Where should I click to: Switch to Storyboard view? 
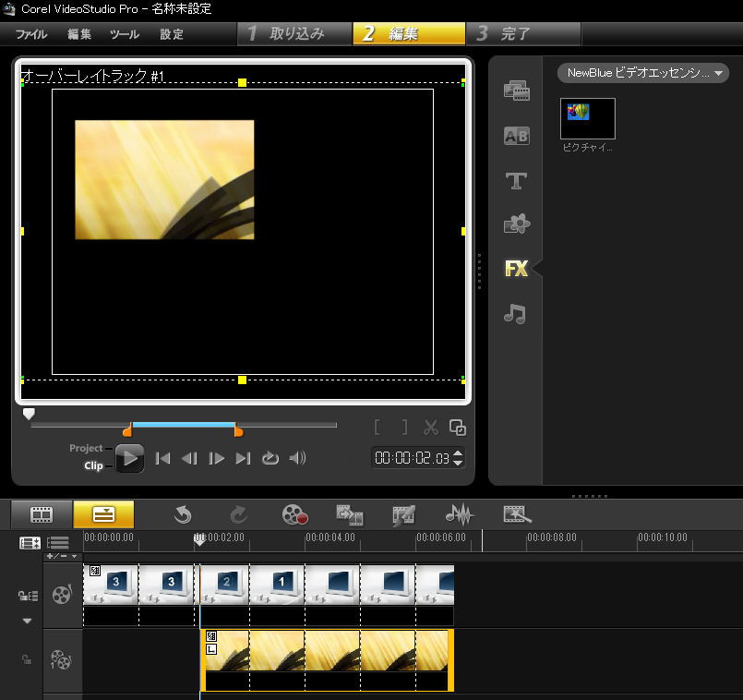[42, 514]
